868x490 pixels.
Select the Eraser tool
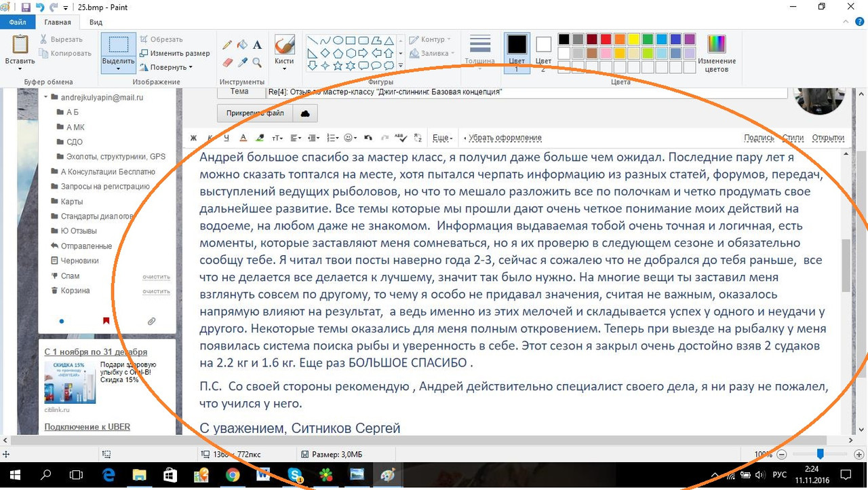(x=227, y=61)
